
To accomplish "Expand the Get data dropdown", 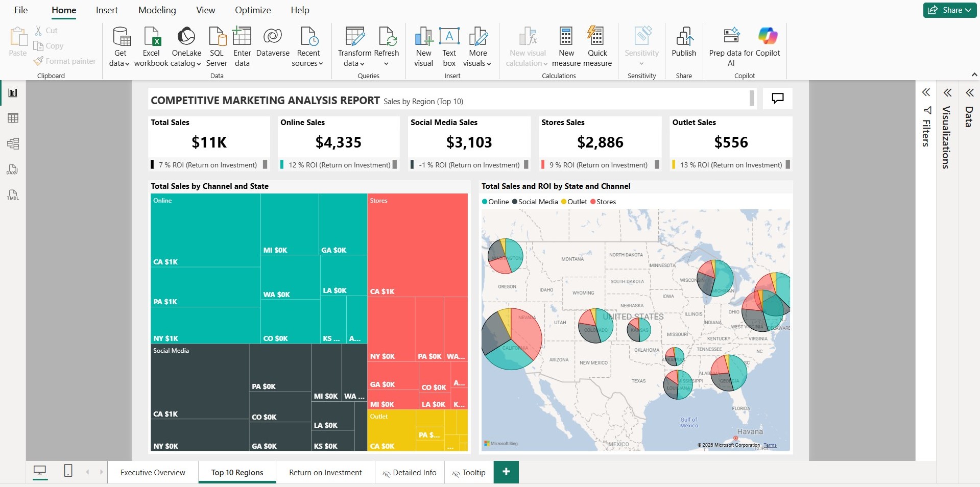I will (x=119, y=63).
